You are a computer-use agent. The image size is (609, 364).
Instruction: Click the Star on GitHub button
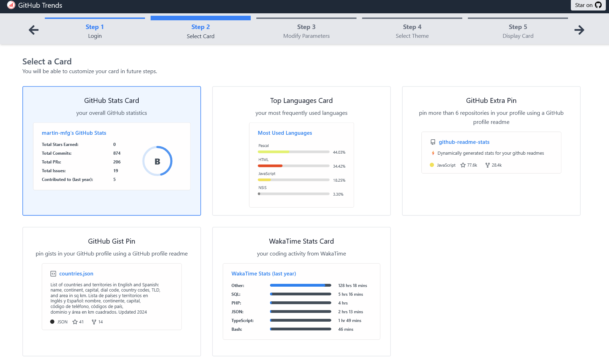click(588, 5)
